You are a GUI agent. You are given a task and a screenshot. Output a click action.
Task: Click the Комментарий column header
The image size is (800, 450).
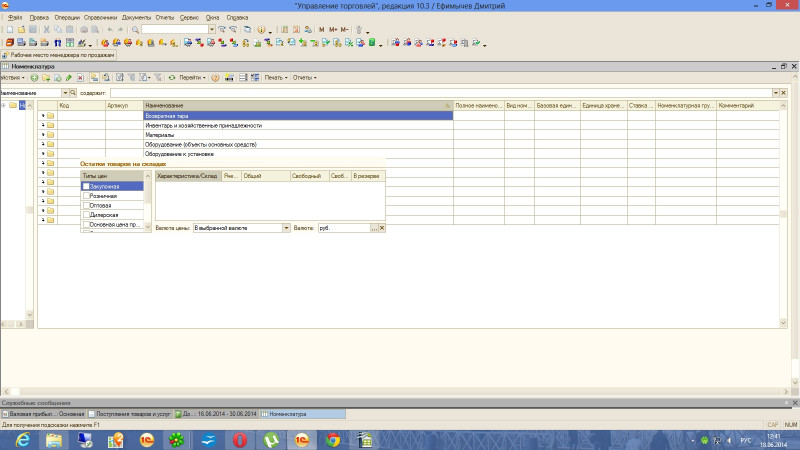tap(748, 105)
